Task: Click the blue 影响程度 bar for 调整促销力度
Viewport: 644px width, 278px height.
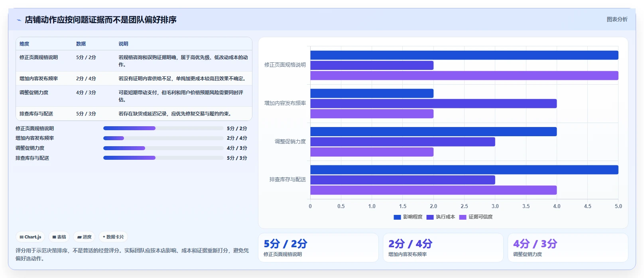Action: coord(433,131)
